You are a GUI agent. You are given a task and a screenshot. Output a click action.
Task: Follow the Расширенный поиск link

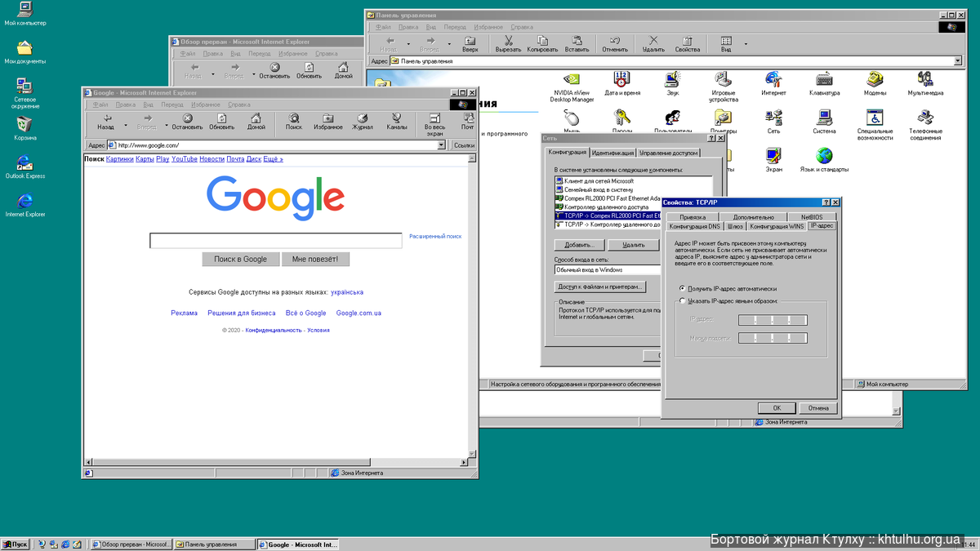click(435, 237)
